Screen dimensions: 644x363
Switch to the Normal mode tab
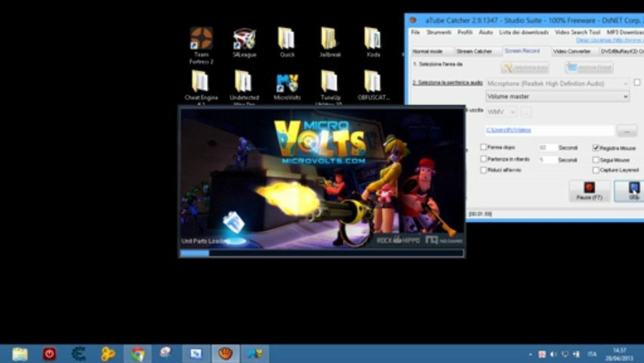pyautogui.click(x=427, y=51)
